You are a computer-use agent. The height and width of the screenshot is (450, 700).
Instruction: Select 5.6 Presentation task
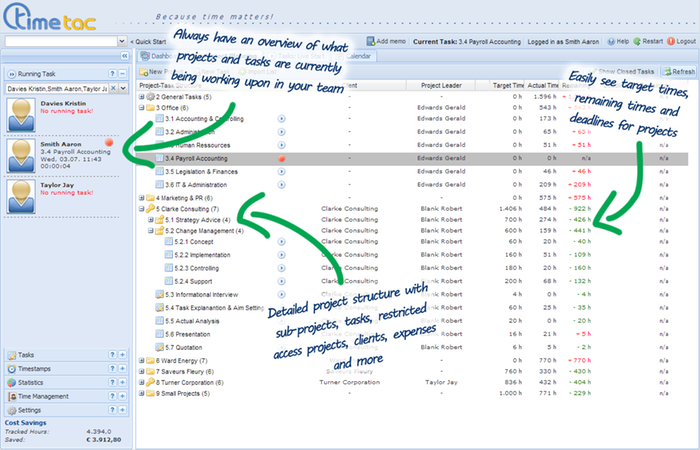(x=188, y=334)
